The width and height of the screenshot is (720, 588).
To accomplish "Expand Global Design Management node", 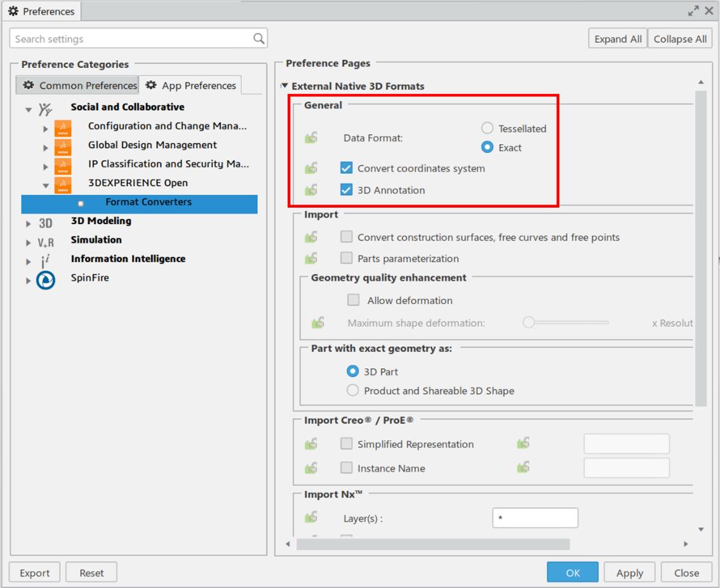I will (x=46, y=148).
